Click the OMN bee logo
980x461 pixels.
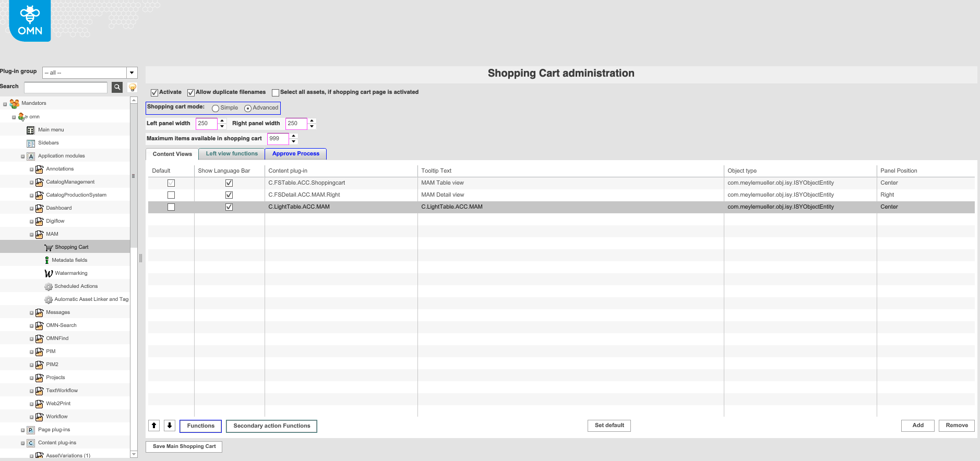pyautogui.click(x=30, y=21)
